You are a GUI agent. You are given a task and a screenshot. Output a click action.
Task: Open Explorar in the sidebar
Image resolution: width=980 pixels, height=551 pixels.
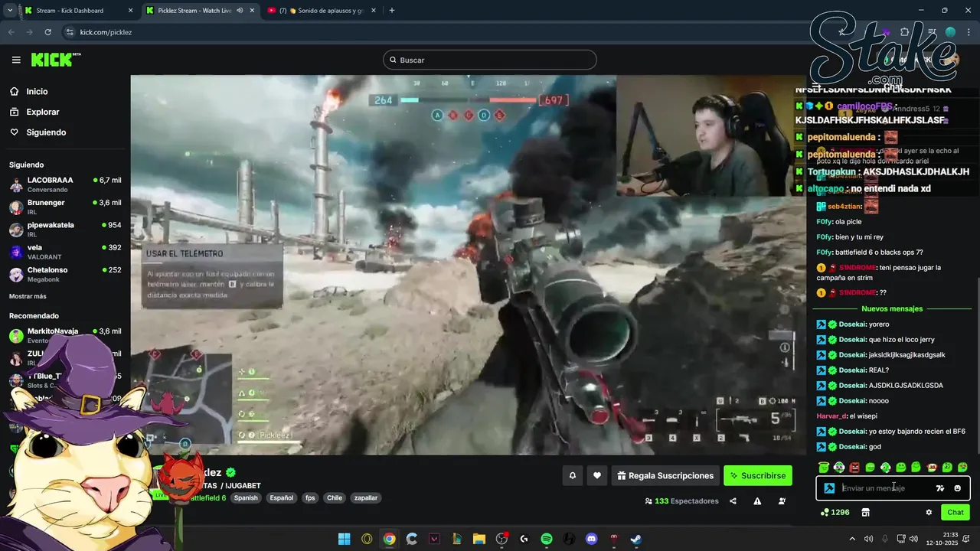pos(43,112)
